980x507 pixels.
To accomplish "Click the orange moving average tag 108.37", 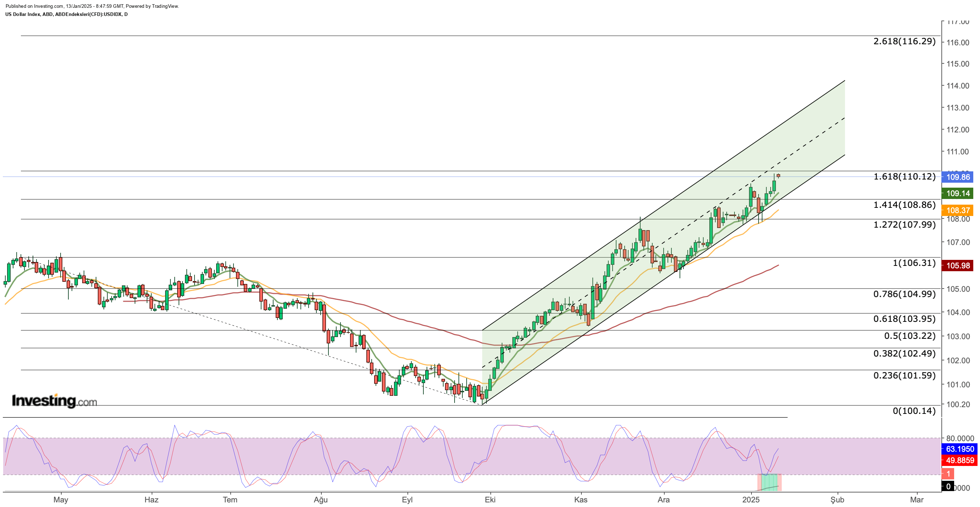I will coord(957,210).
